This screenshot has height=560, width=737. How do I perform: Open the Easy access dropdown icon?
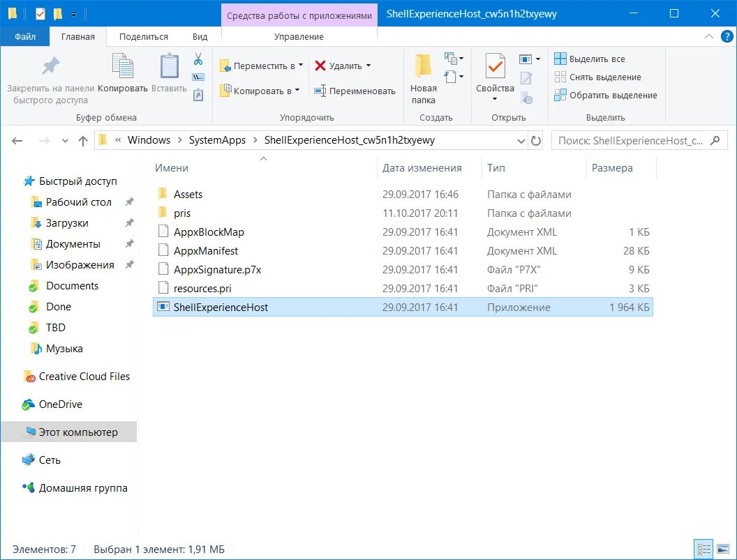454,76
